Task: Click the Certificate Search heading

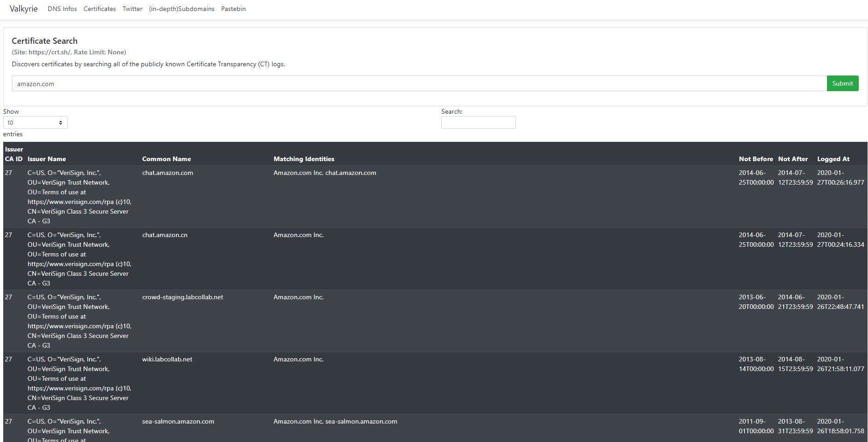Action: tap(45, 41)
